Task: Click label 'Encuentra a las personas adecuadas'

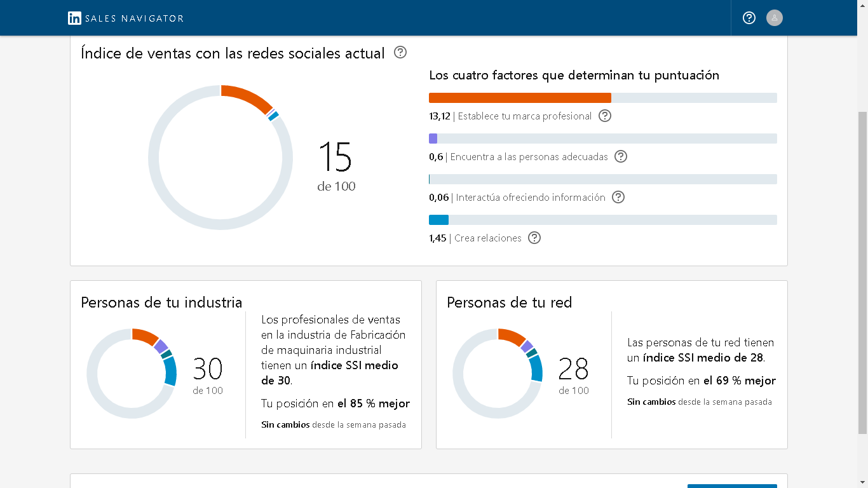Action: pyautogui.click(x=529, y=157)
